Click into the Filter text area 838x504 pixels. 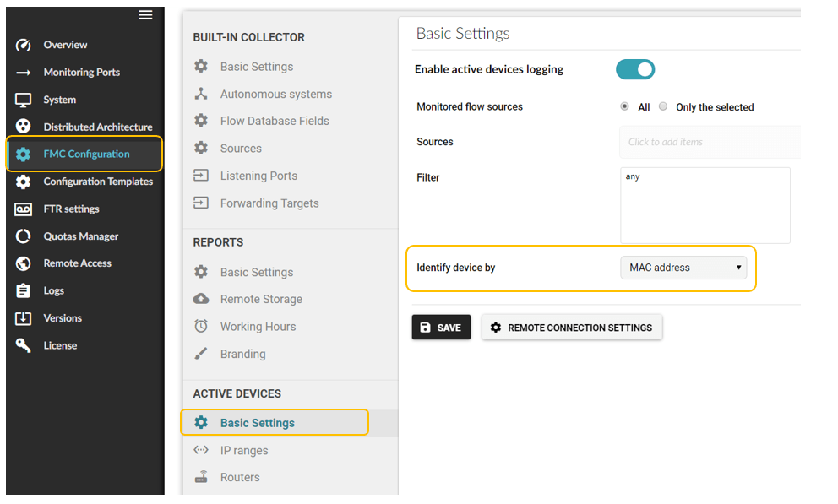pyautogui.click(x=705, y=205)
